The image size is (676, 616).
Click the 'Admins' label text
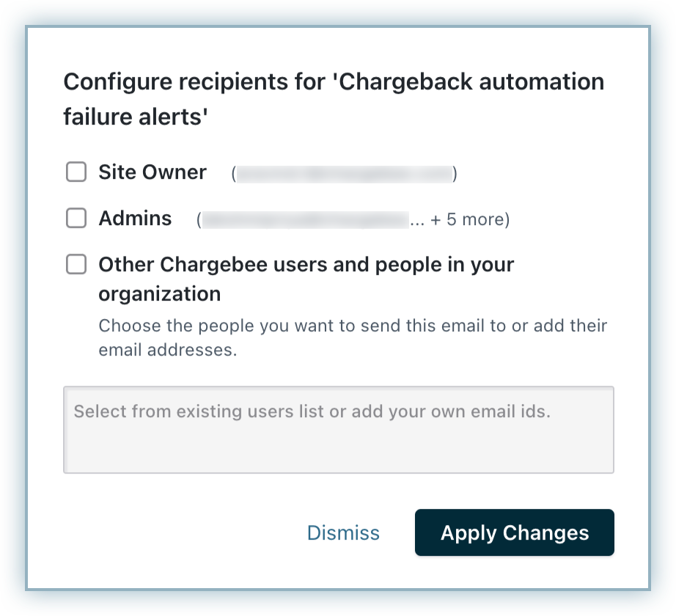[x=135, y=219]
